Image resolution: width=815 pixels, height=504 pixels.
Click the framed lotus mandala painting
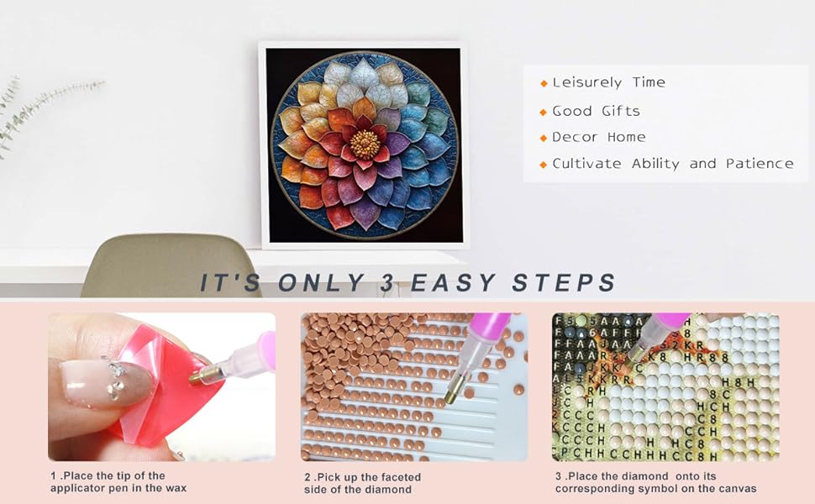tap(363, 145)
